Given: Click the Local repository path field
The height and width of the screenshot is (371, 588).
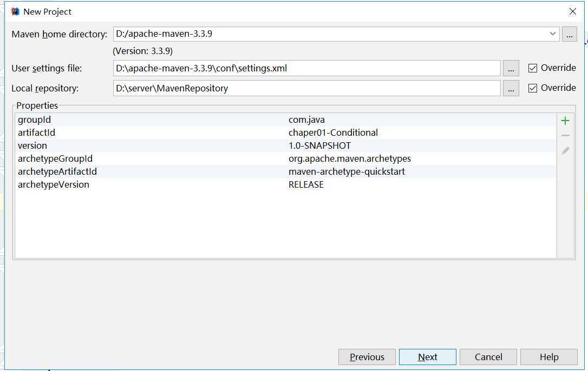Looking at the screenshot, I should point(307,89).
